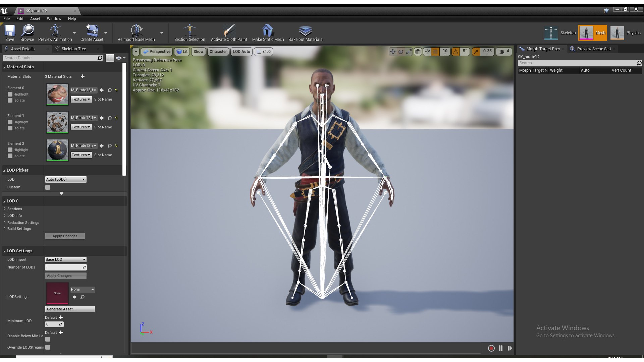The height and width of the screenshot is (362, 644).
Task: Click the Save toolbar icon
Action: [10, 33]
